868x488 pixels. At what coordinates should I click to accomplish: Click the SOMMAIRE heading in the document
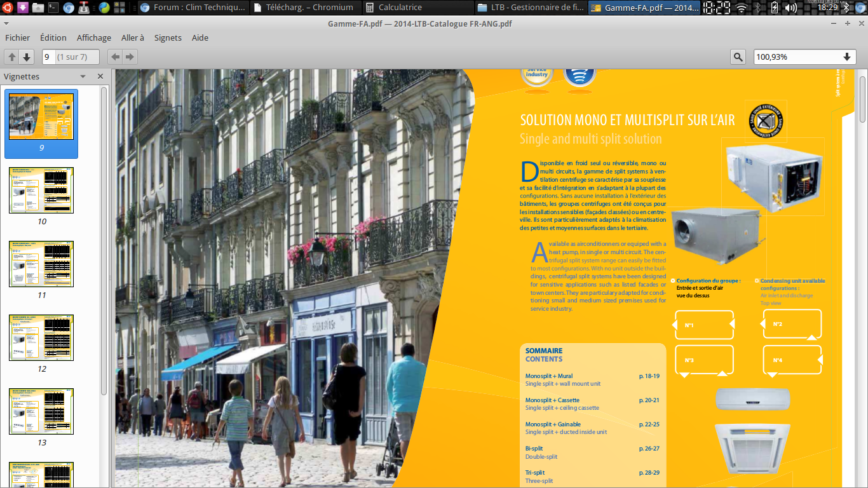click(544, 351)
